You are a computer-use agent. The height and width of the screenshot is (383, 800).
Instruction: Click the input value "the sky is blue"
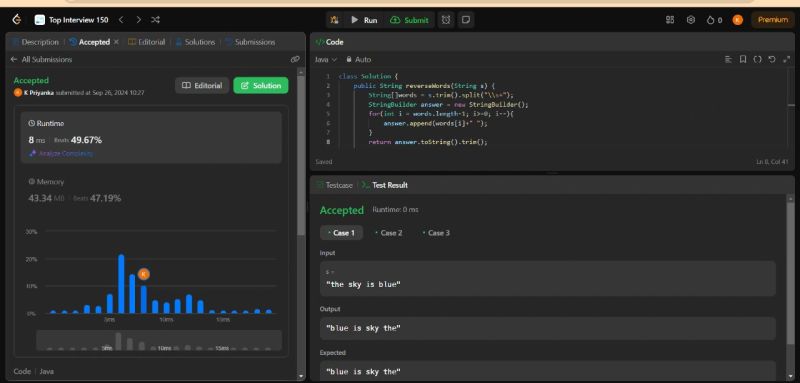[363, 285]
